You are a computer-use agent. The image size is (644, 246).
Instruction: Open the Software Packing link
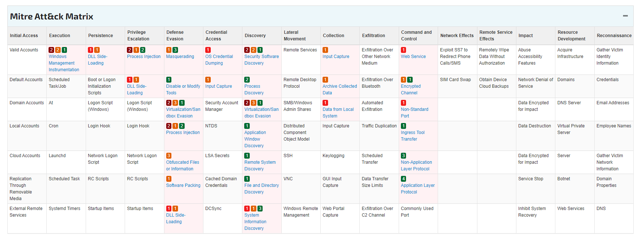[183, 185]
